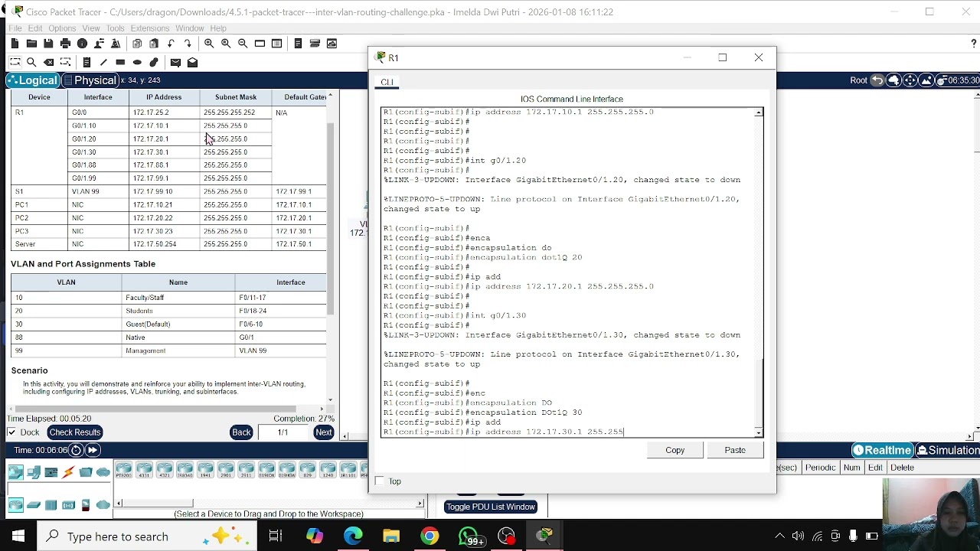Image resolution: width=980 pixels, height=551 pixels.
Task: Click the Fast Forward Time icon
Action: [x=93, y=450]
